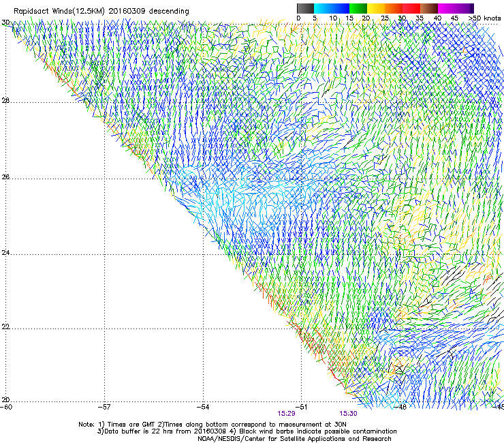
Task: Click the latitude label '24' on left axis
Action: 5,253
